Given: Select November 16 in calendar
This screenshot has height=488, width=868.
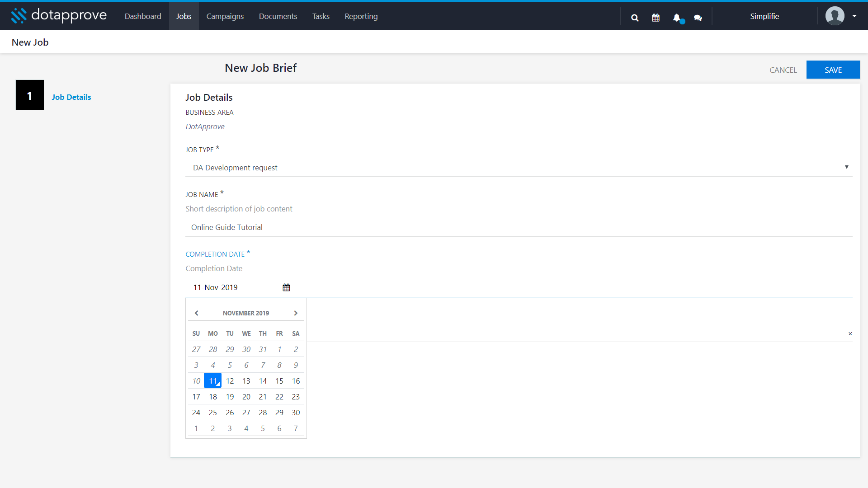Looking at the screenshot, I should coord(296,381).
